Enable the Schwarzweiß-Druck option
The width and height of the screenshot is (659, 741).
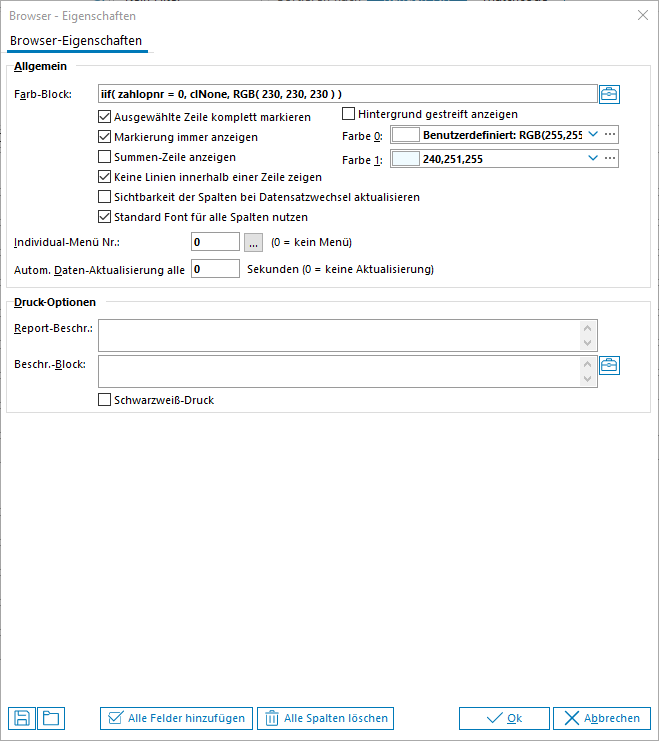point(105,400)
